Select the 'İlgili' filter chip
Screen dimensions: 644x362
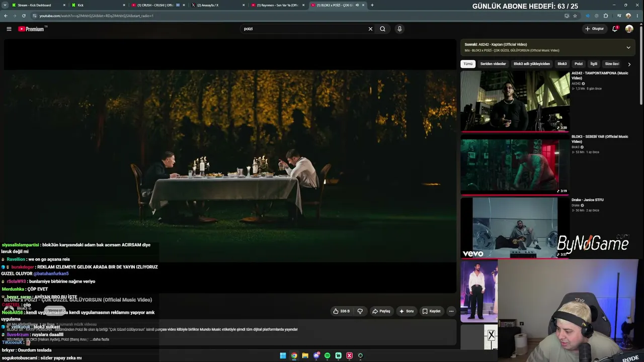coord(594,64)
